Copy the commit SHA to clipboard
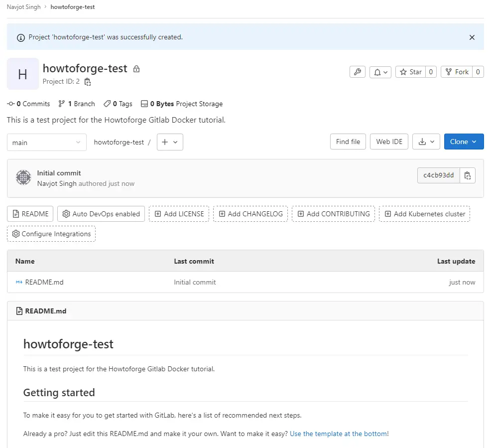Viewport: 490px width, 448px height. [468, 175]
